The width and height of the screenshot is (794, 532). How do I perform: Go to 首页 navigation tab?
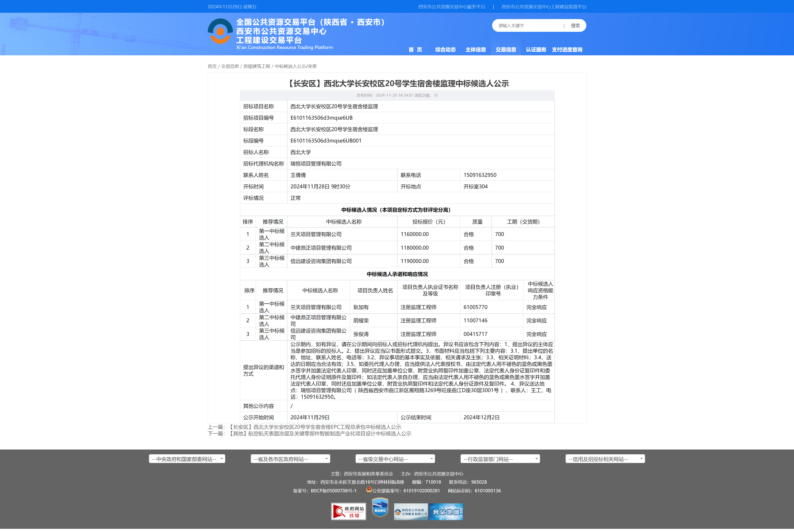tap(415, 50)
